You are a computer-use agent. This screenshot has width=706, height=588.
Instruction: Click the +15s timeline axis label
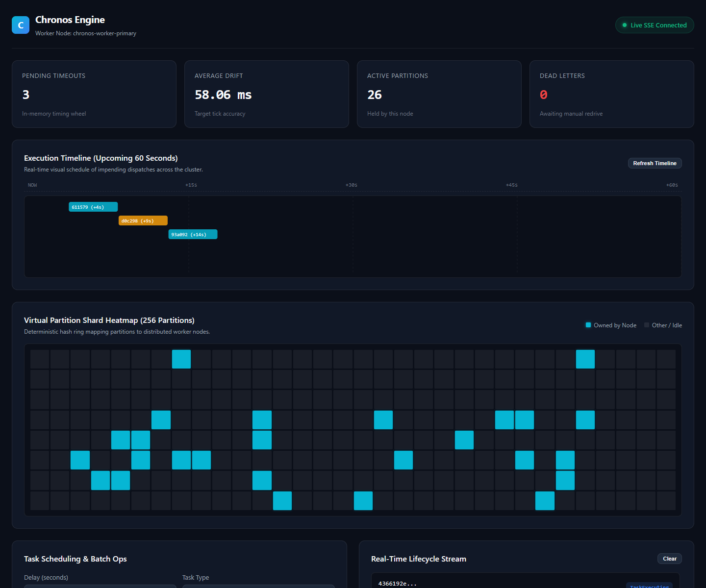pyautogui.click(x=191, y=185)
